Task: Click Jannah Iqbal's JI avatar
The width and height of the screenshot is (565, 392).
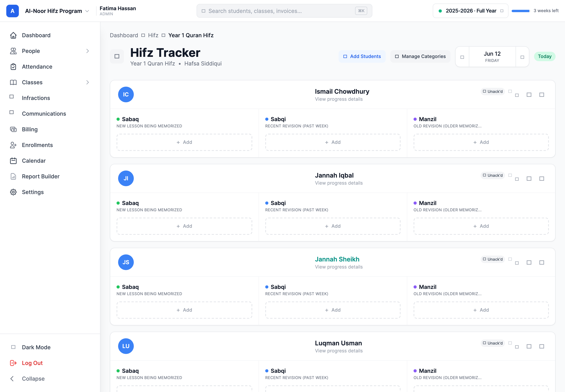Action: tap(126, 178)
